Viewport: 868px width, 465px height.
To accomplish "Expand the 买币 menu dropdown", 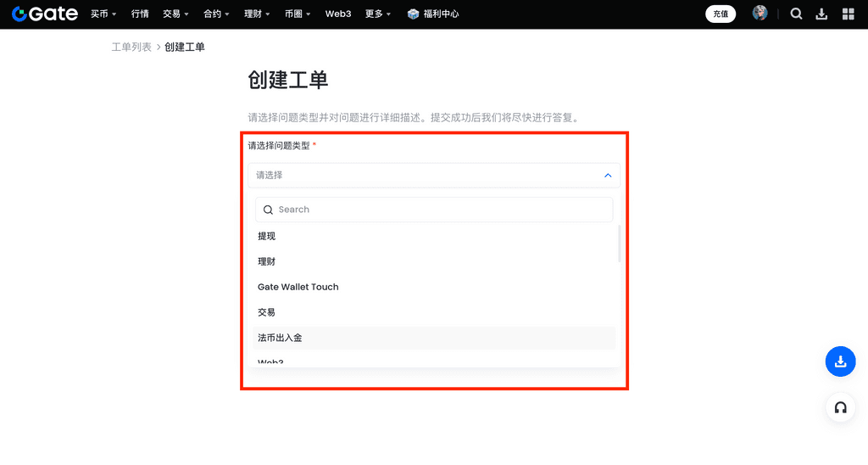I will (x=103, y=14).
